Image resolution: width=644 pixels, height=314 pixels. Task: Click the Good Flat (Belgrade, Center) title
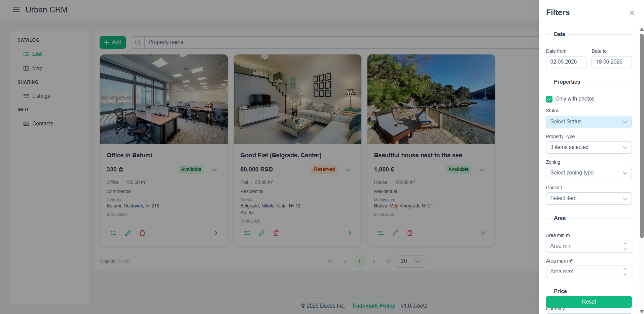(281, 155)
